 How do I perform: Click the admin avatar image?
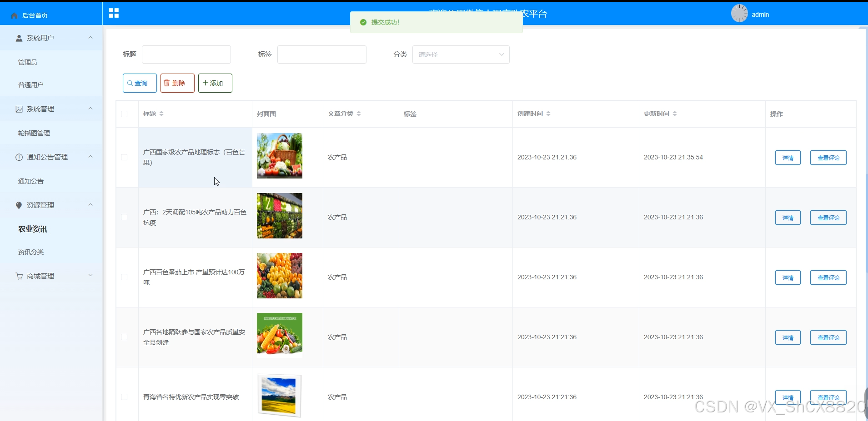click(739, 13)
